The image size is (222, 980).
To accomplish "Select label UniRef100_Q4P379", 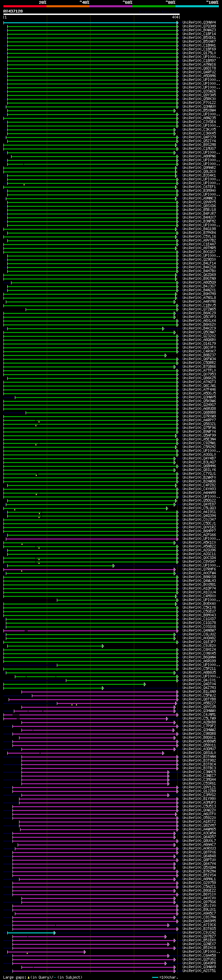I will click(199, 137).
